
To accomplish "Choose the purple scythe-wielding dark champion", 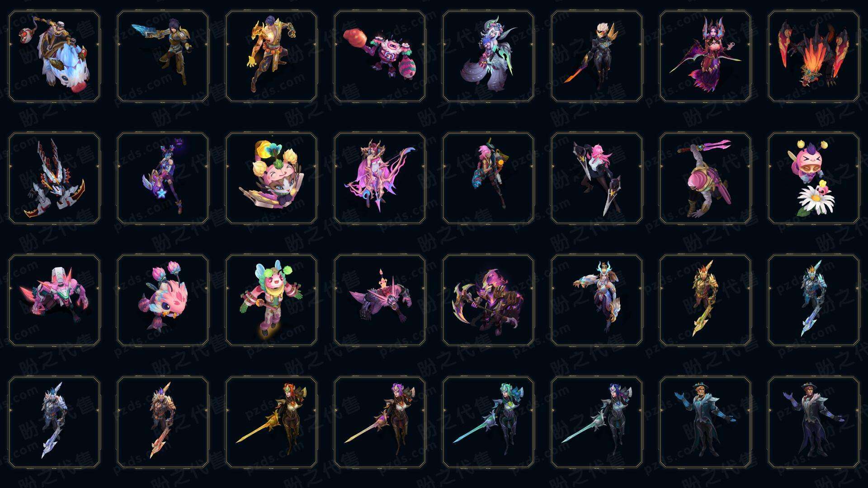I will click(488, 300).
